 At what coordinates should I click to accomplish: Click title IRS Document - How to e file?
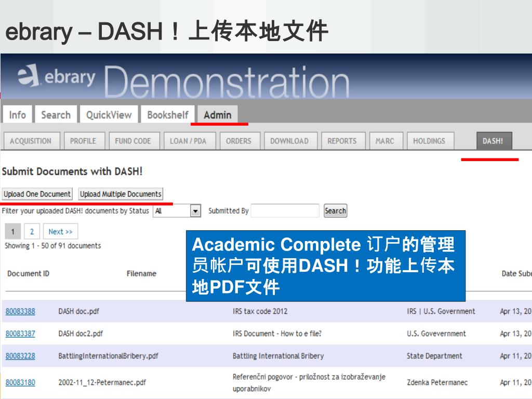pyautogui.click(x=277, y=334)
